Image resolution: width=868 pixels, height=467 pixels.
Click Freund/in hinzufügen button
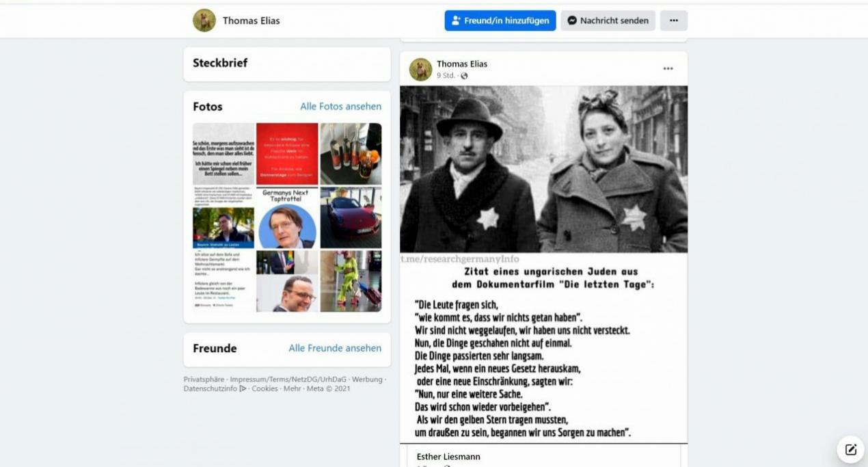[x=500, y=21]
